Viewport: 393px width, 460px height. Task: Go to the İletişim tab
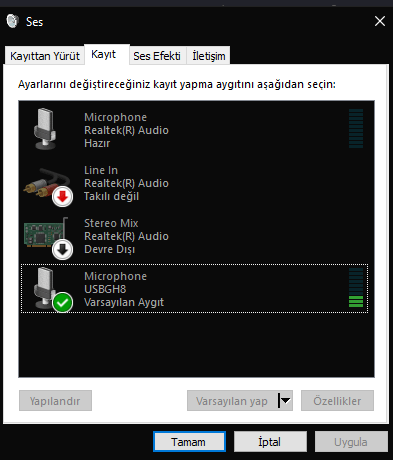[x=209, y=56]
